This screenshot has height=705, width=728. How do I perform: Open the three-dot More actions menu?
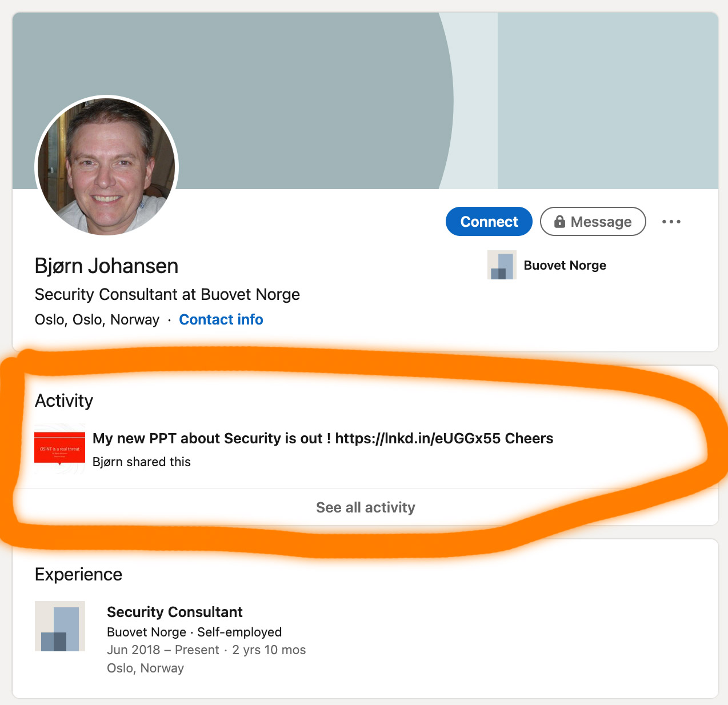[x=671, y=222]
